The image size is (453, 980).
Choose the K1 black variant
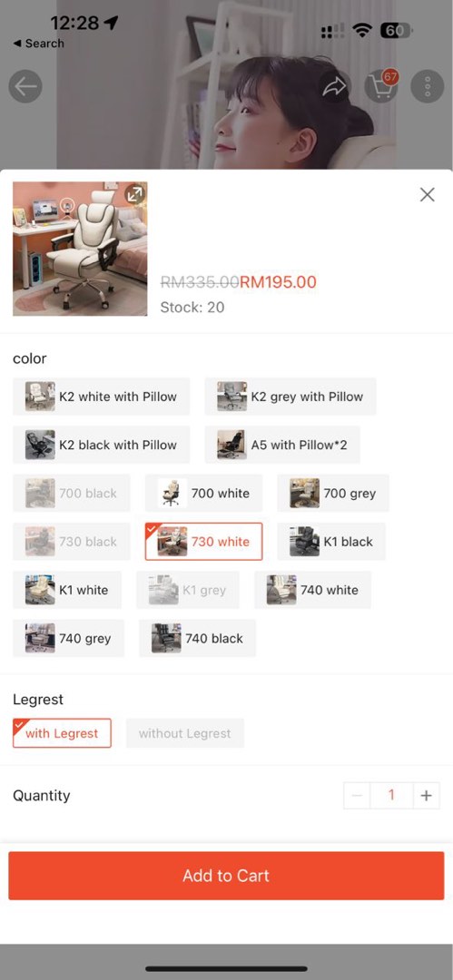click(331, 541)
